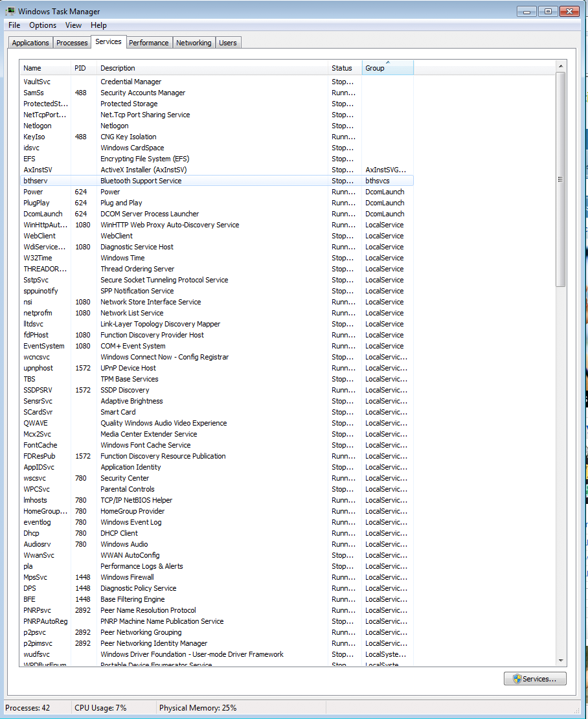
Task: Click the scrollbar down arrow
Action: click(561, 660)
